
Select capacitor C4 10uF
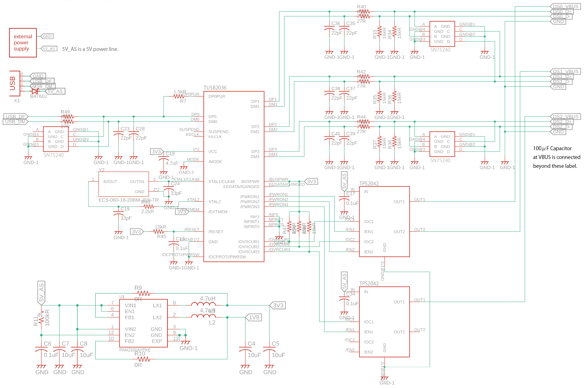coord(245,350)
